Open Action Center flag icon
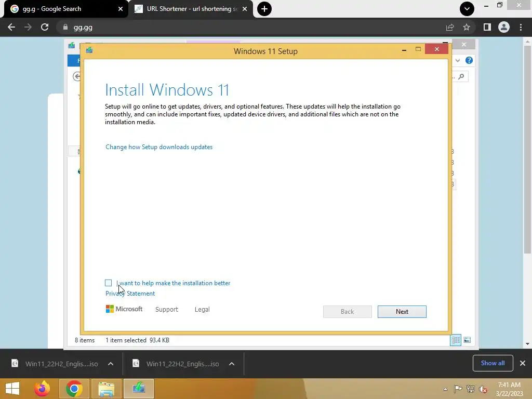This screenshot has width=532, height=399. [x=458, y=389]
